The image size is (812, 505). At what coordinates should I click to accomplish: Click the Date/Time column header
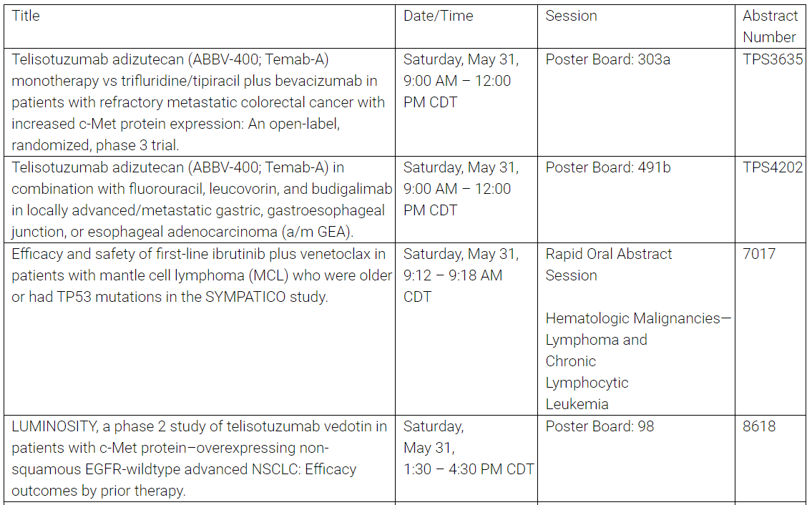[438, 16]
